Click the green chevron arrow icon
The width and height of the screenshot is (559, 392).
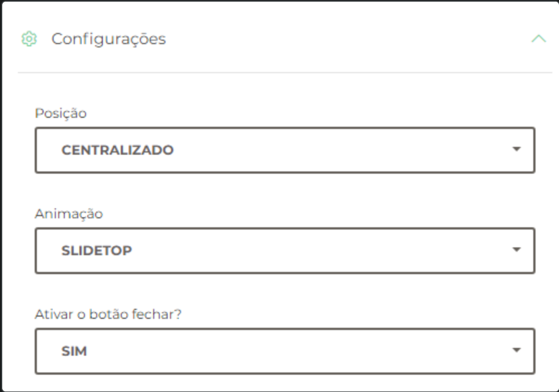coord(539,39)
